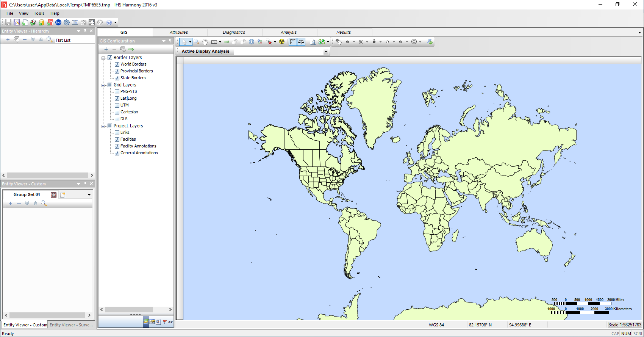Viewport: 644px width, 337px height.
Task: Check the Links project layer
Action: (x=117, y=133)
